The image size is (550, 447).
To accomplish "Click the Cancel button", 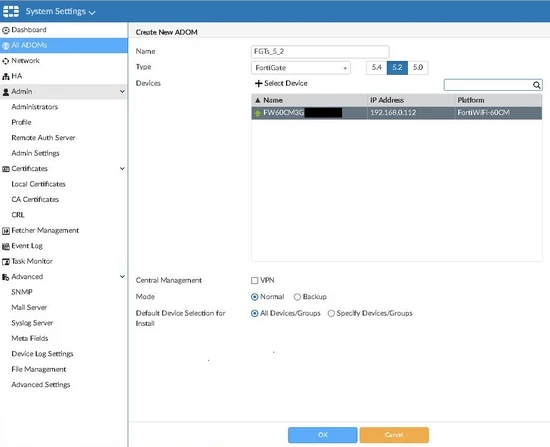I will (394, 435).
